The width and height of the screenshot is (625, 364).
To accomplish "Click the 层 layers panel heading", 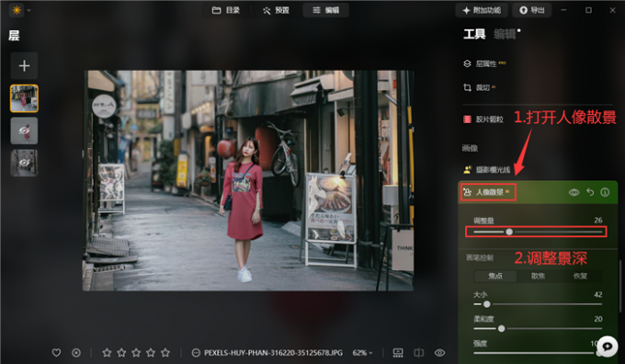I will point(14,36).
